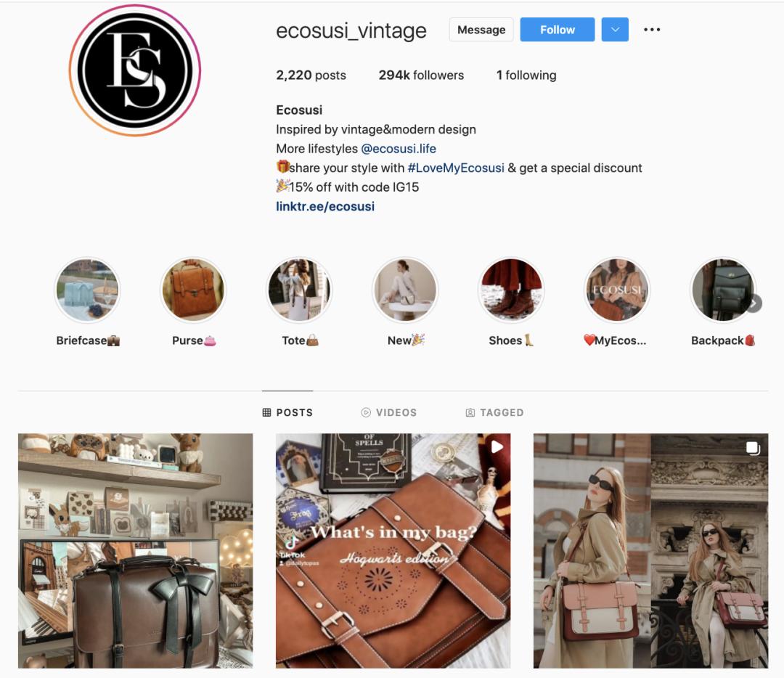Open the Backpack story highlight
The height and width of the screenshot is (678, 784).
[722, 290]
